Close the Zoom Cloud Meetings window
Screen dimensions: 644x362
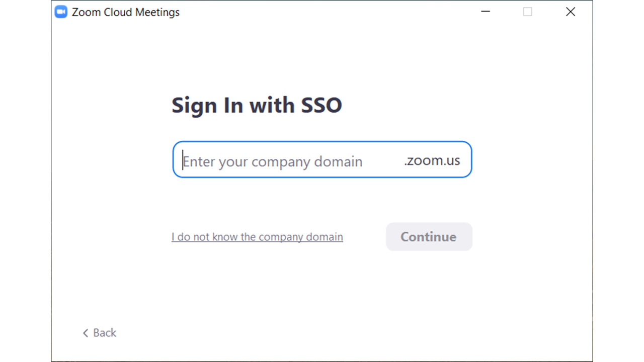pyautogui.click(x=571, y=12)
